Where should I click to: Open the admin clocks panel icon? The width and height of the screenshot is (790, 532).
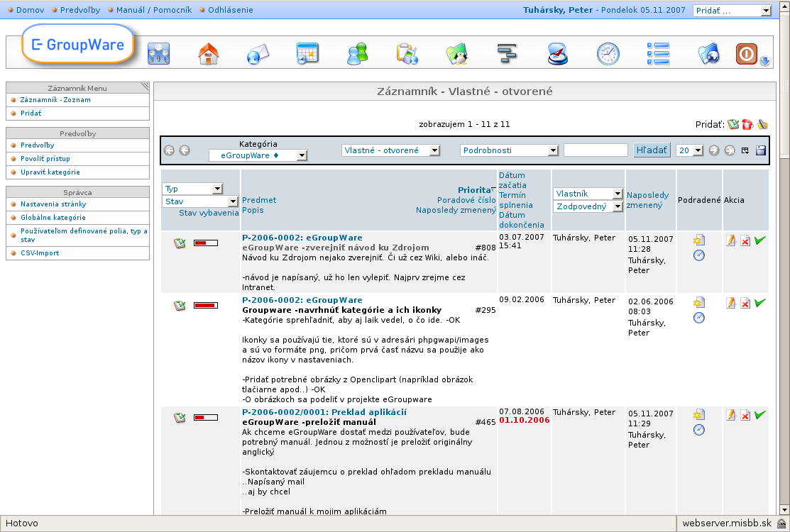coord(158,54)
